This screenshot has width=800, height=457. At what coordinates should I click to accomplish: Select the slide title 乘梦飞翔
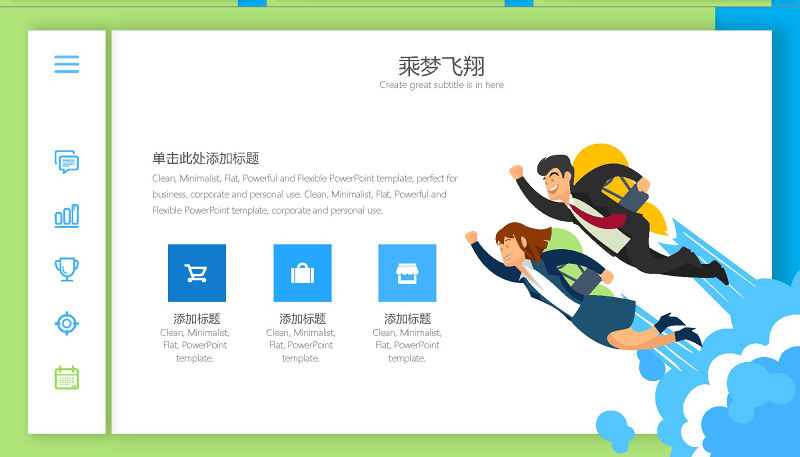click(441, 66)
